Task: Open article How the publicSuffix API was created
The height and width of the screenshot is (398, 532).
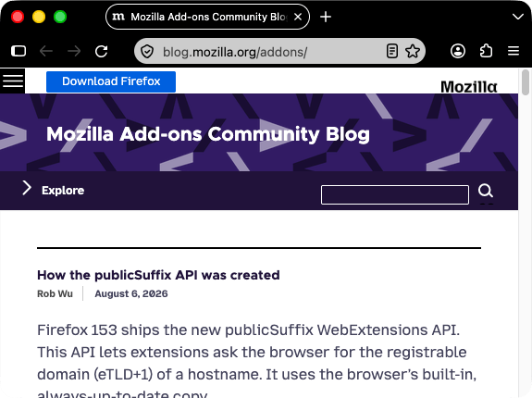Action: coord(158,275)
